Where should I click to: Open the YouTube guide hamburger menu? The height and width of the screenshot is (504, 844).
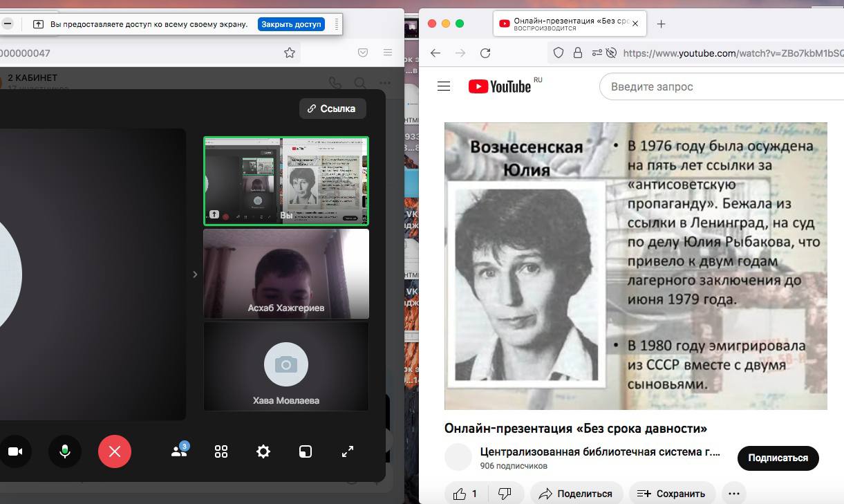(x=444, y=86)
